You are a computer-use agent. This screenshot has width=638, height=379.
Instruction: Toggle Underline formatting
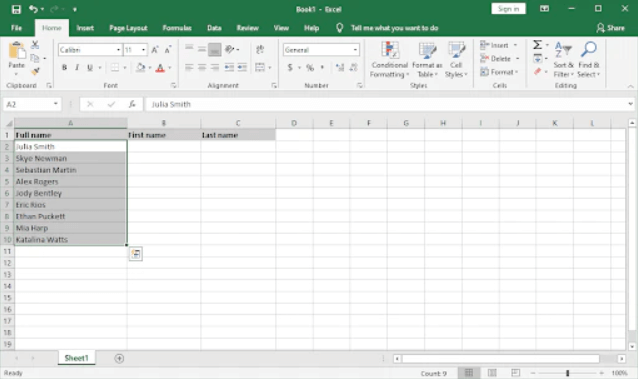[90, 68]
